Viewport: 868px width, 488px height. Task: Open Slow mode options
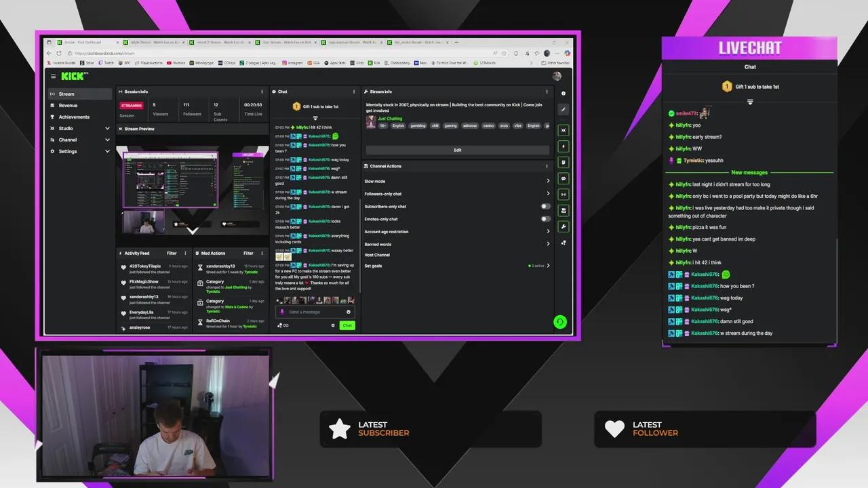[457, 181]
